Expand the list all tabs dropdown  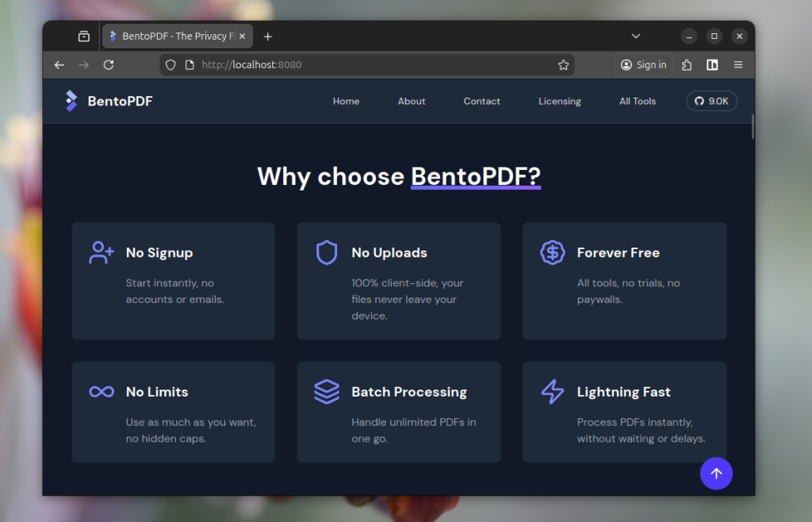(635, 36)
